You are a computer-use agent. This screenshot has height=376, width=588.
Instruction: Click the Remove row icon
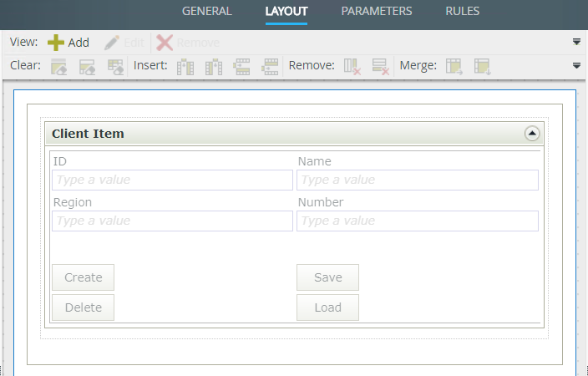pos(381,66)
